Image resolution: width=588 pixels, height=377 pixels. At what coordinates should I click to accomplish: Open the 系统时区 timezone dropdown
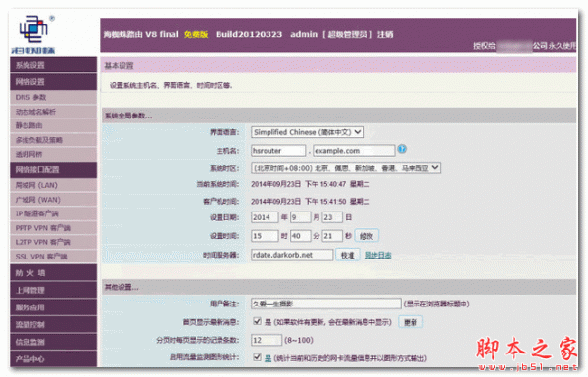pos(346,168)
